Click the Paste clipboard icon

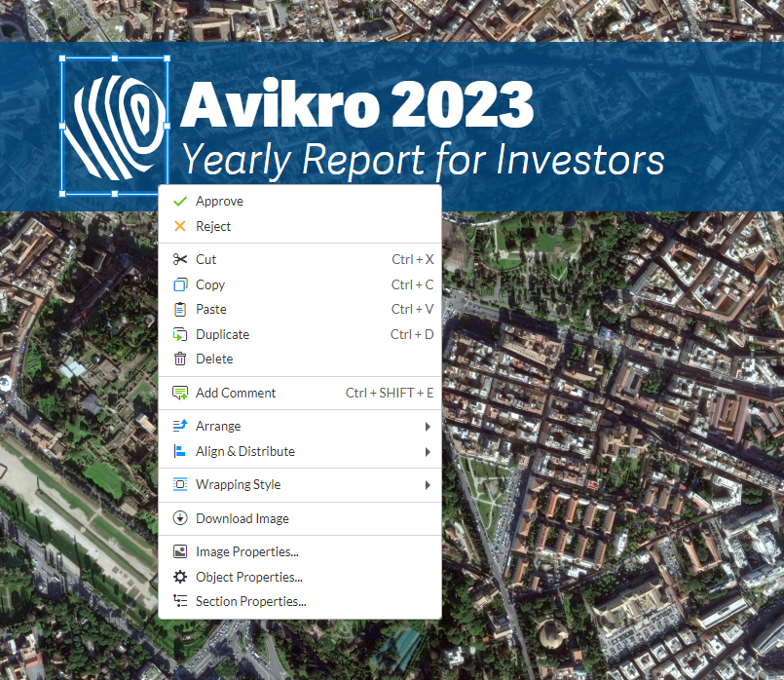pyautogui.click(x=180, y=310)
